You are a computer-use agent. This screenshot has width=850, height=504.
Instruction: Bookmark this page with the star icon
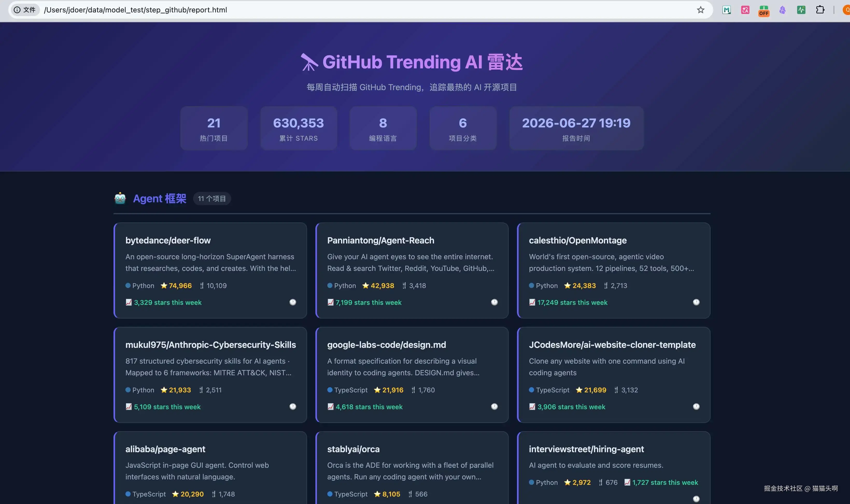[700, 10]
